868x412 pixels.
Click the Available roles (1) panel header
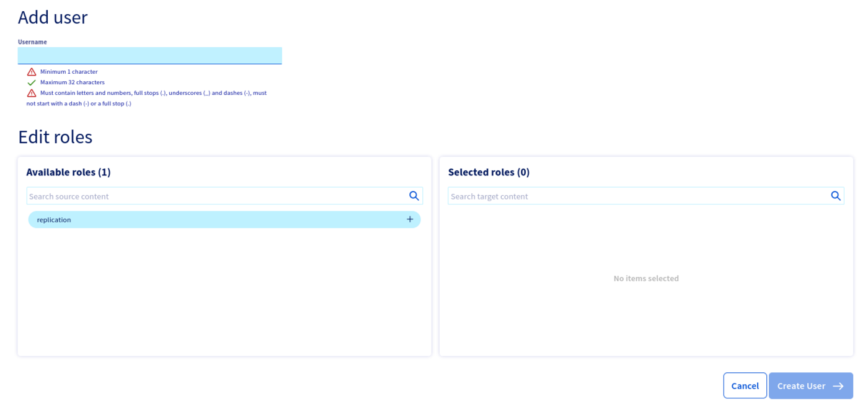click(x=68, y=172)
